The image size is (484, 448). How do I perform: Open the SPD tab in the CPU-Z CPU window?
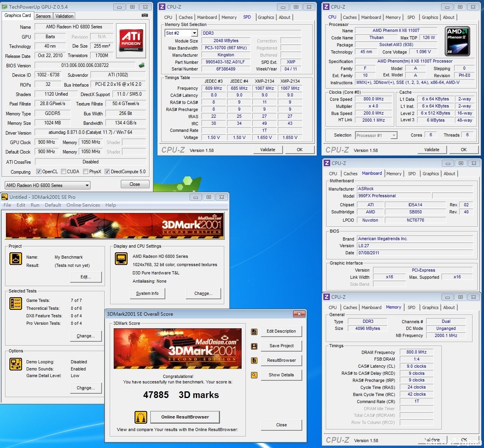tap(411, 17)
